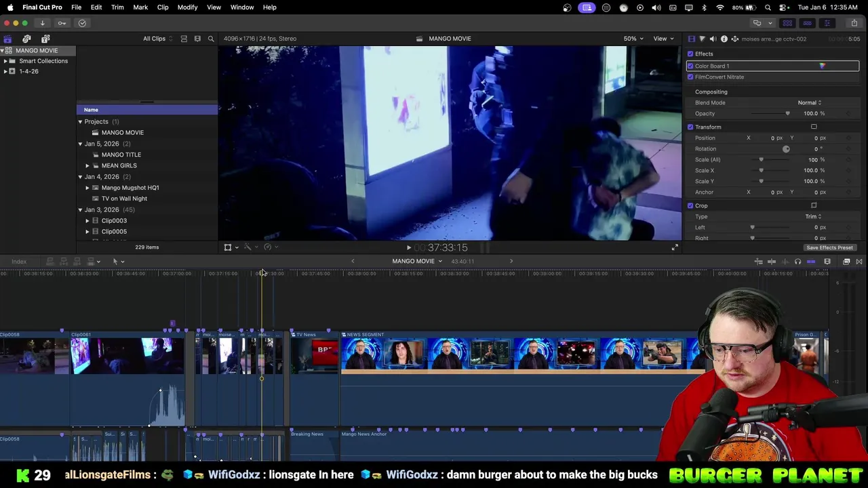
Task: Toggle Transform onscreen controls box
Action: click(x=814, y=127)
